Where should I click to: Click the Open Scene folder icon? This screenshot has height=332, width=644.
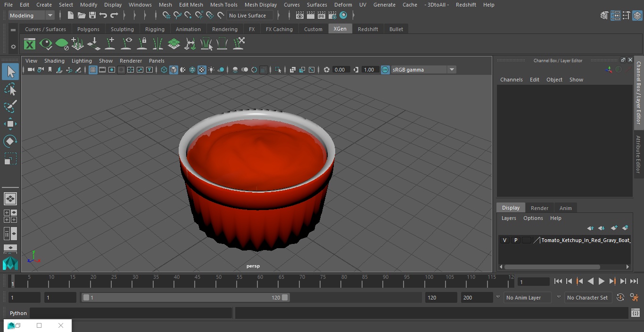point(82,16)
